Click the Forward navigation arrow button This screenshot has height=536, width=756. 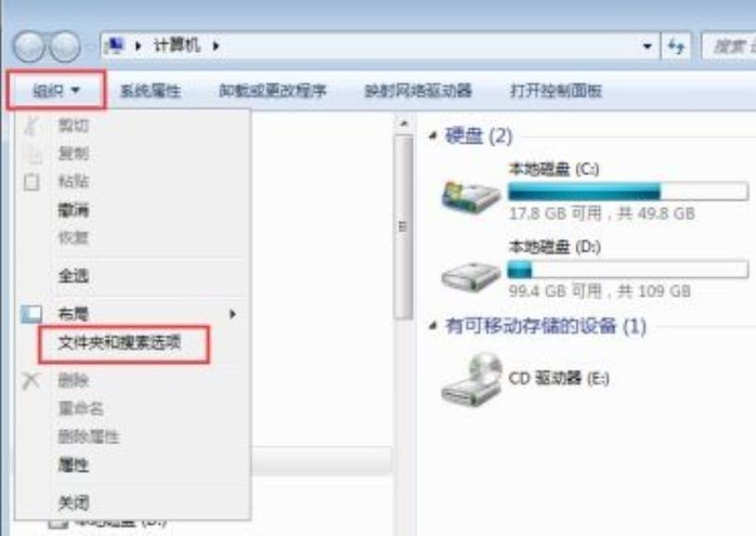tap(65, 46)
